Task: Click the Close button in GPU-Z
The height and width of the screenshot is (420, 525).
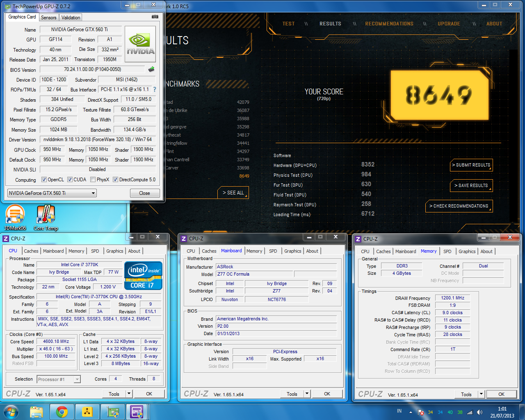Action: point(144,193)
